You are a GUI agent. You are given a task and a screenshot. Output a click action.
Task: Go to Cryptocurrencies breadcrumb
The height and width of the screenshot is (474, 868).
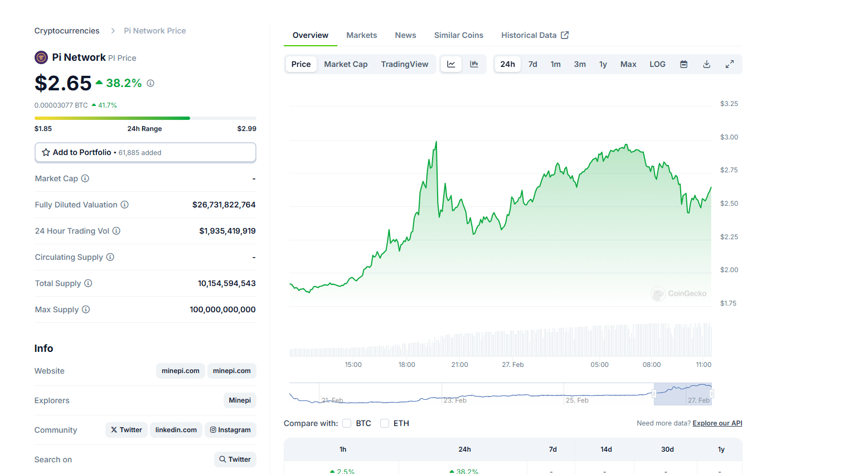tap(67, 31)
